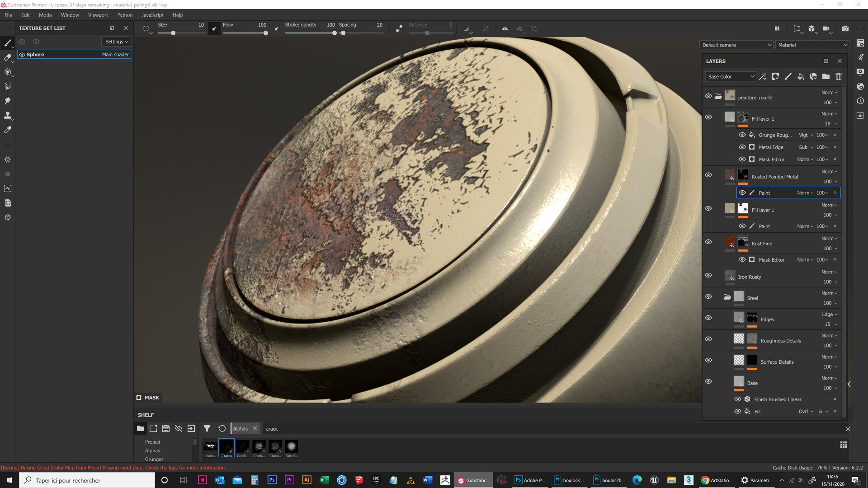Screen dimensions: 868x488
Task: Select Grunges category in shelf
Action: point(154,459)
